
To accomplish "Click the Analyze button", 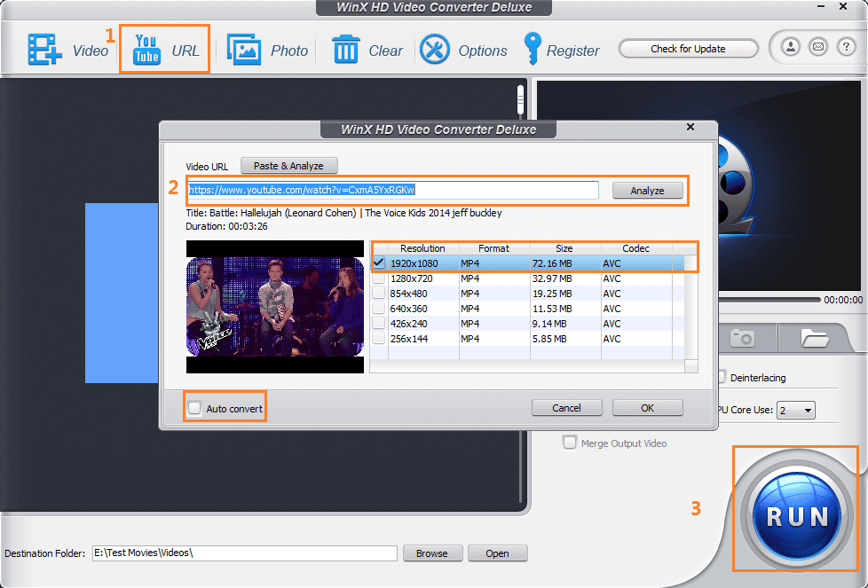I will pos(647,191).
